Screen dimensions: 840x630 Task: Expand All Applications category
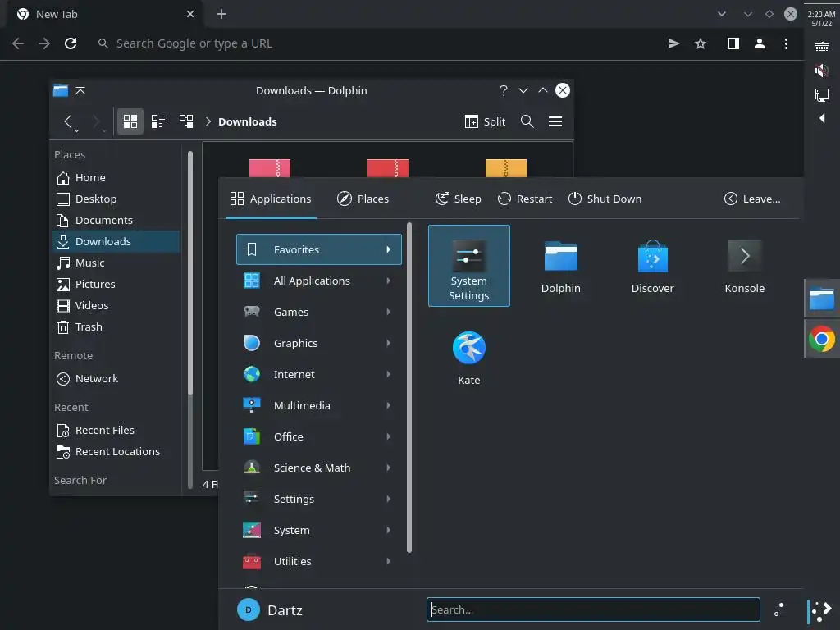319,281
